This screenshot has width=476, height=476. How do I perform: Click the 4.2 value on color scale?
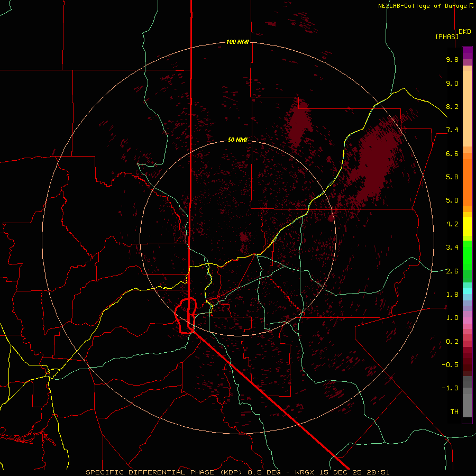coord(452,224)
